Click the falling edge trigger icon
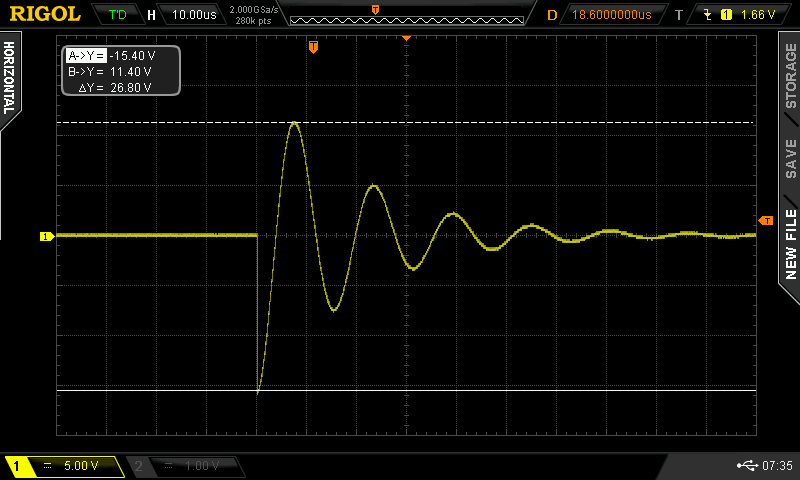 pos(707,14)
